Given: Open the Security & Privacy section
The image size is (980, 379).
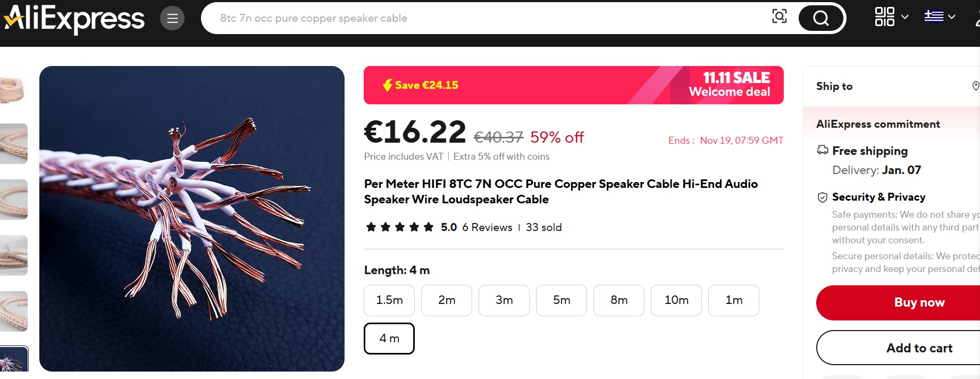Looking at the screenshot, I should pyautogui.click(x=878, y=197).
